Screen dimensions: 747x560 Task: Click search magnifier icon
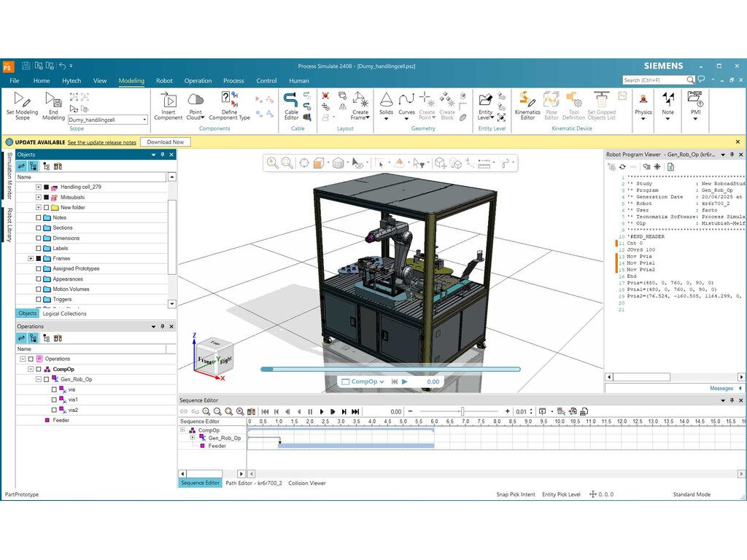click(x=690, y=80)
